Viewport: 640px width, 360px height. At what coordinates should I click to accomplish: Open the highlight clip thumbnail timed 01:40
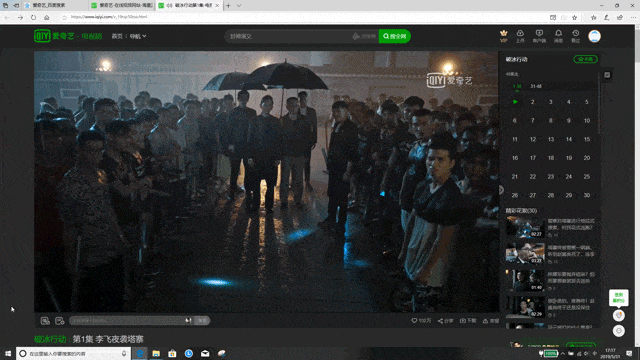(x=525, y=280)
